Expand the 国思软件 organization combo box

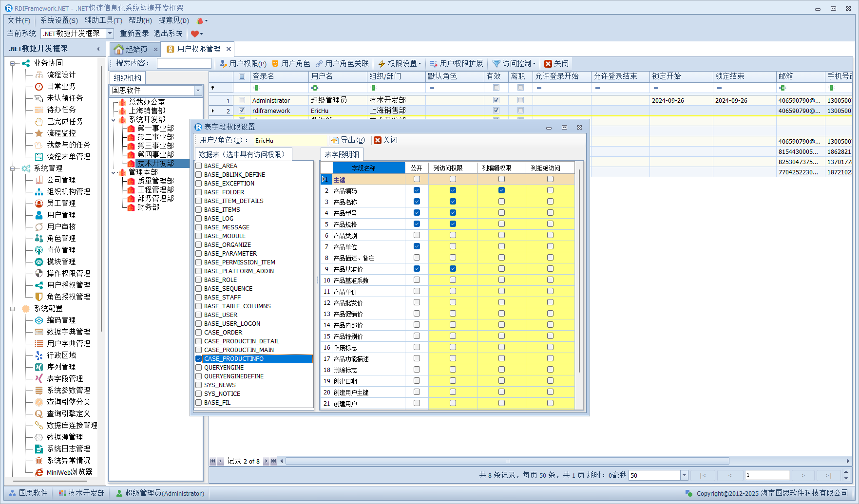198,91
